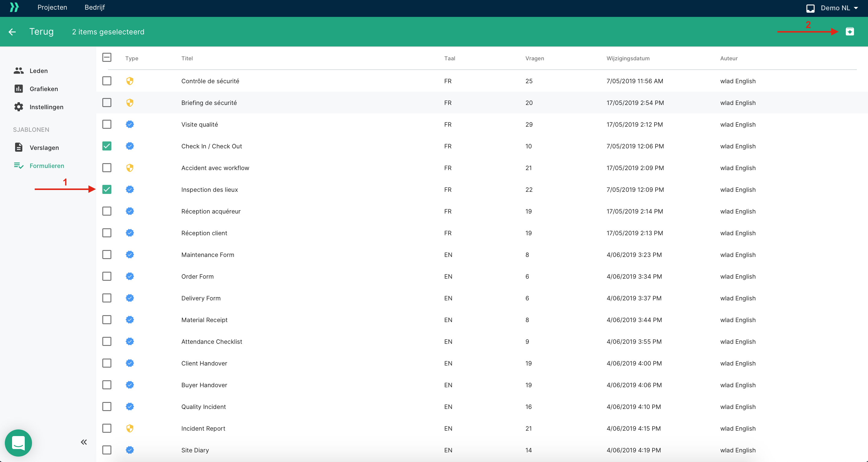The image size is (868, 462).
Task: Sort by the Auteur column header
Action: tap(729, 58)
